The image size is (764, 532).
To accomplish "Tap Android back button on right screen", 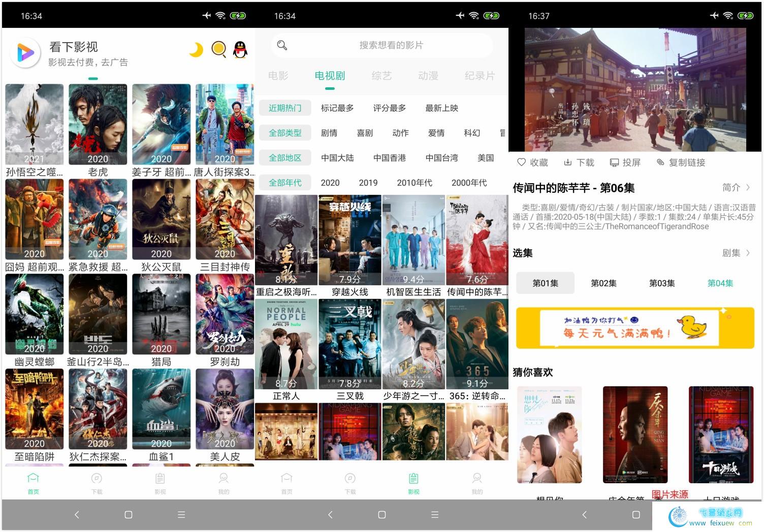I will [584, 515].
